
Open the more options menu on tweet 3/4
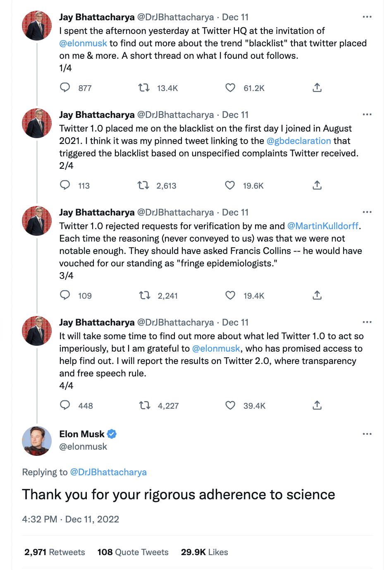367,212
